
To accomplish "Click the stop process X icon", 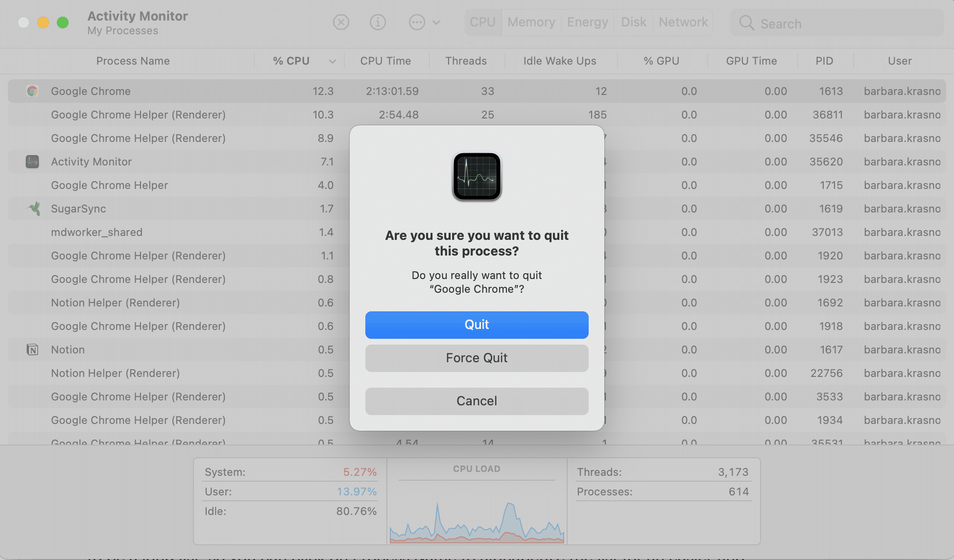I will pyautogui.click(x=341, y=22).
